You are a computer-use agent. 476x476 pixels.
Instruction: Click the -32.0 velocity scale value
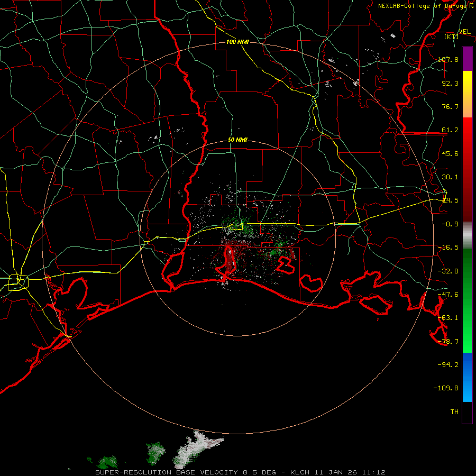[x=448, y=271]
